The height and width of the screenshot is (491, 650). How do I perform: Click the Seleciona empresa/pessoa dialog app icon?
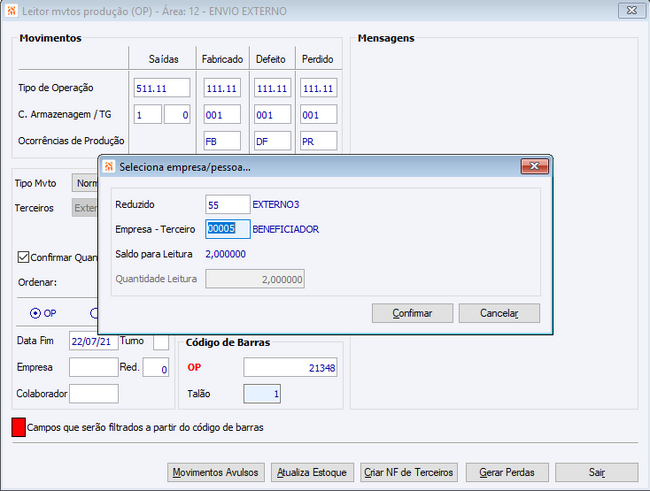109,167
